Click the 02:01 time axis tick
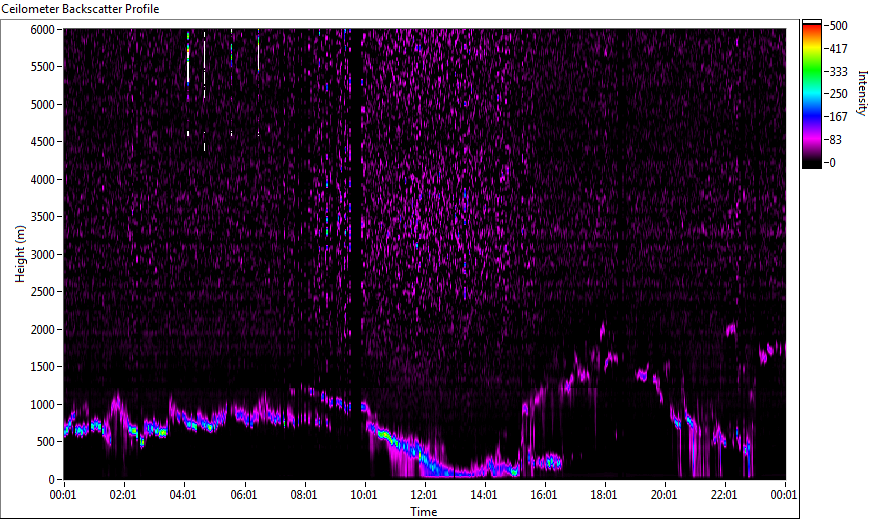 click(123, 495)
